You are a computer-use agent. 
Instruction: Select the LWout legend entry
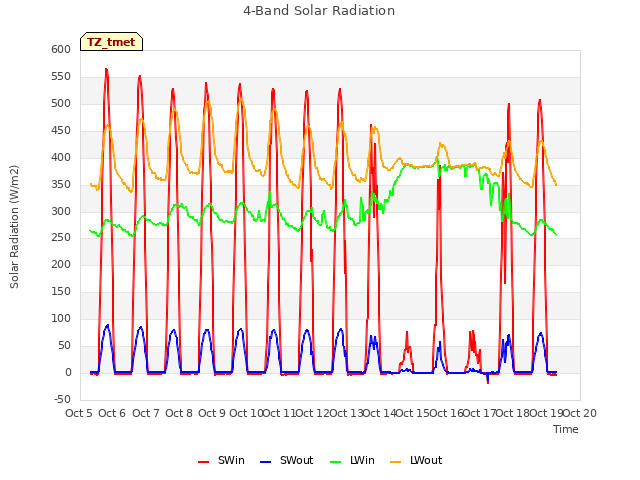pyautogui.click(x=416, y=460)
